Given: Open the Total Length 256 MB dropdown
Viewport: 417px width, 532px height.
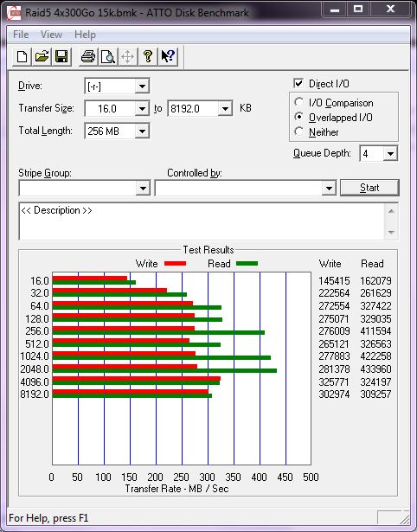Looking at the screenshot, I should (142, 131).
